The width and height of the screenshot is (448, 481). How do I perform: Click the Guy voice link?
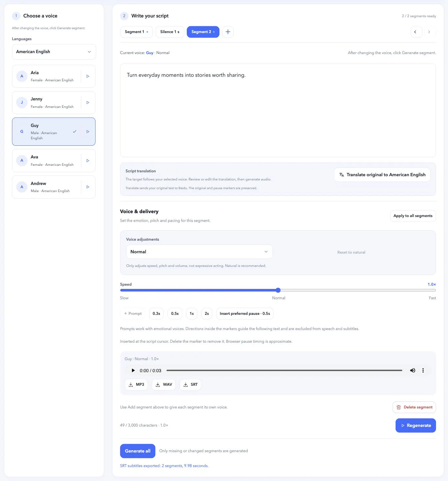click(150, 53)
